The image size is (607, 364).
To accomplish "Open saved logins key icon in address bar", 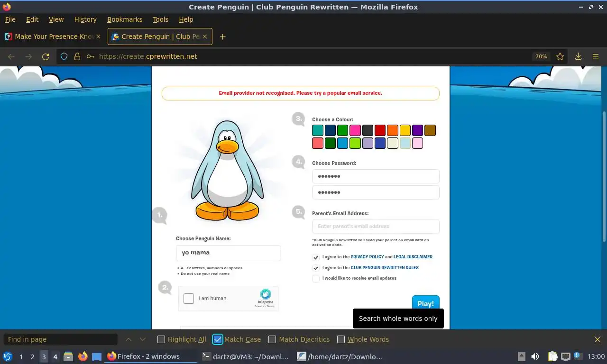I will pos(90,56).
